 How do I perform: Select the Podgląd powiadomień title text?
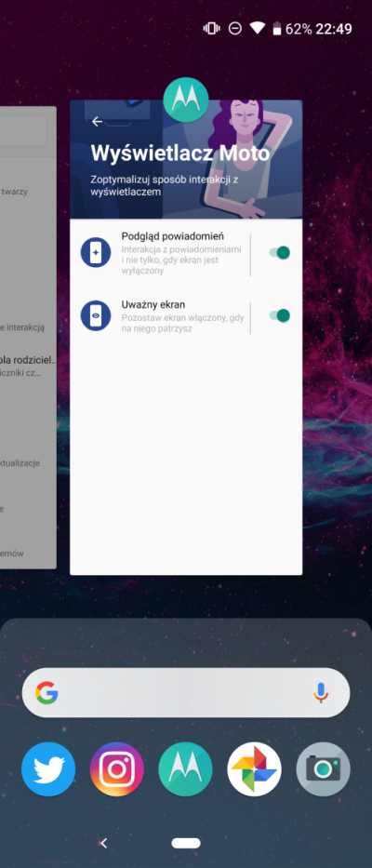coord(173,236)
